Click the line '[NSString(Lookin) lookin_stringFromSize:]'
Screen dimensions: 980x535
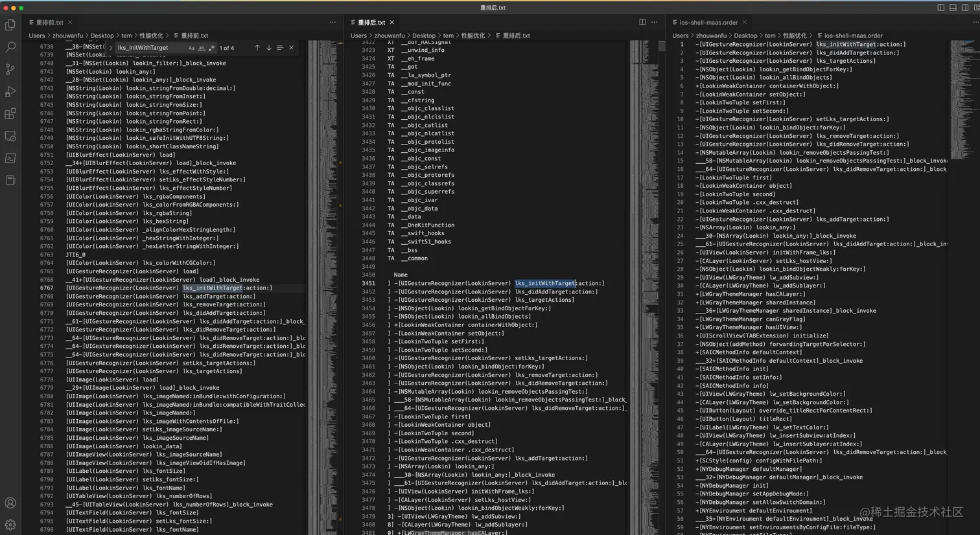134,105
